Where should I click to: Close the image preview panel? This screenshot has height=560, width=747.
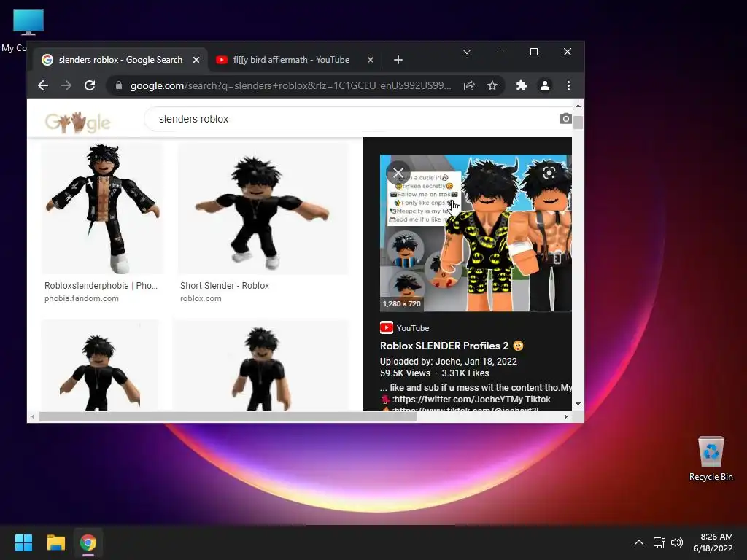pos(398,173)
